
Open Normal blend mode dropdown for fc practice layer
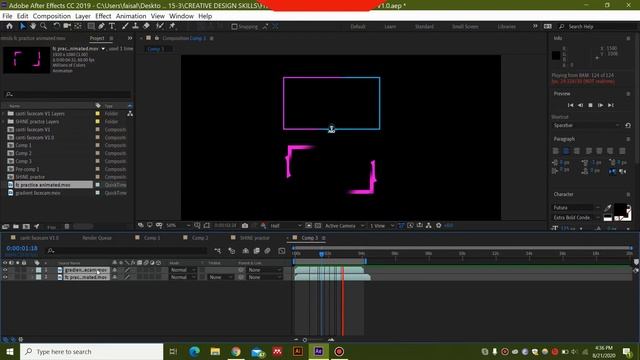tap(182, 277)
